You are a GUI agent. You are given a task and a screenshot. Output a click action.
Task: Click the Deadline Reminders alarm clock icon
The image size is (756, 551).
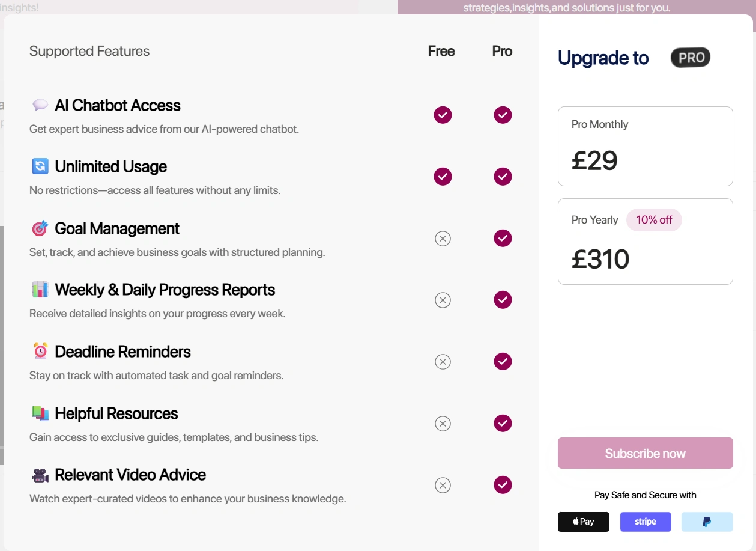point(40,352)
